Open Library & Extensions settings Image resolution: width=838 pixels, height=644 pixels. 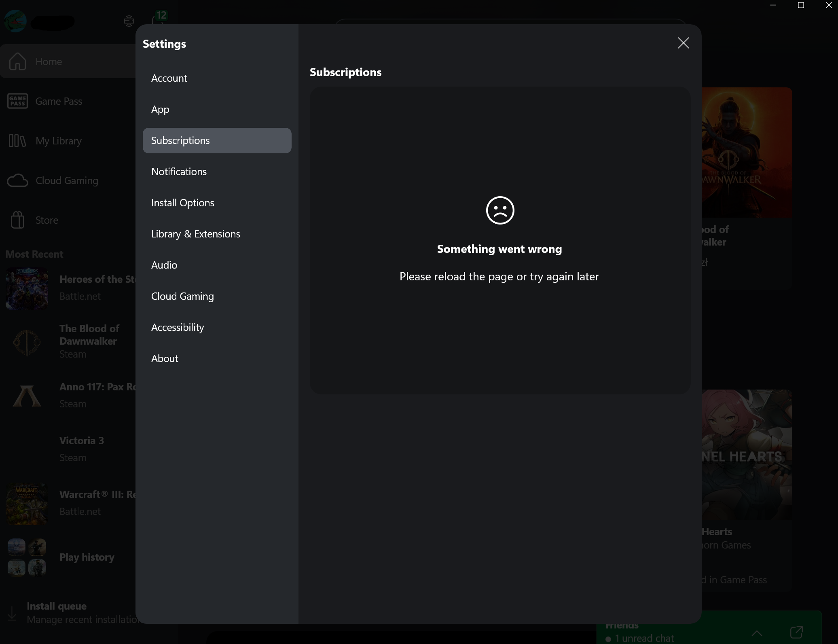tap(217, 234)
